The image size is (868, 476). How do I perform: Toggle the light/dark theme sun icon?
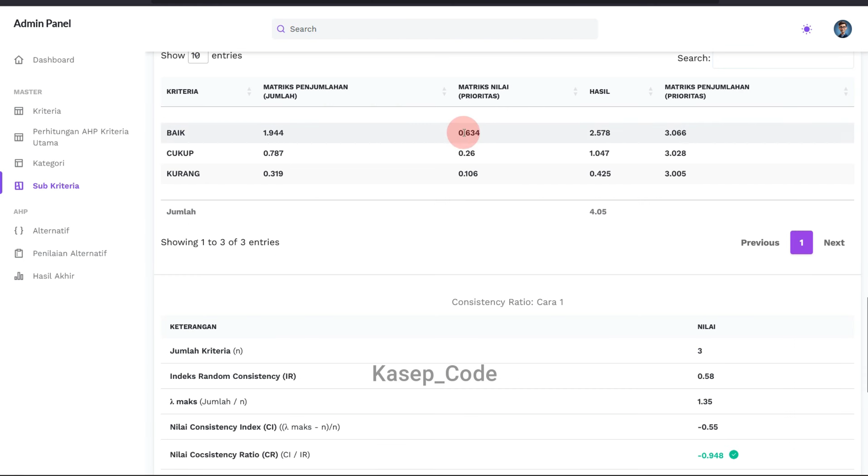point(807,29)
